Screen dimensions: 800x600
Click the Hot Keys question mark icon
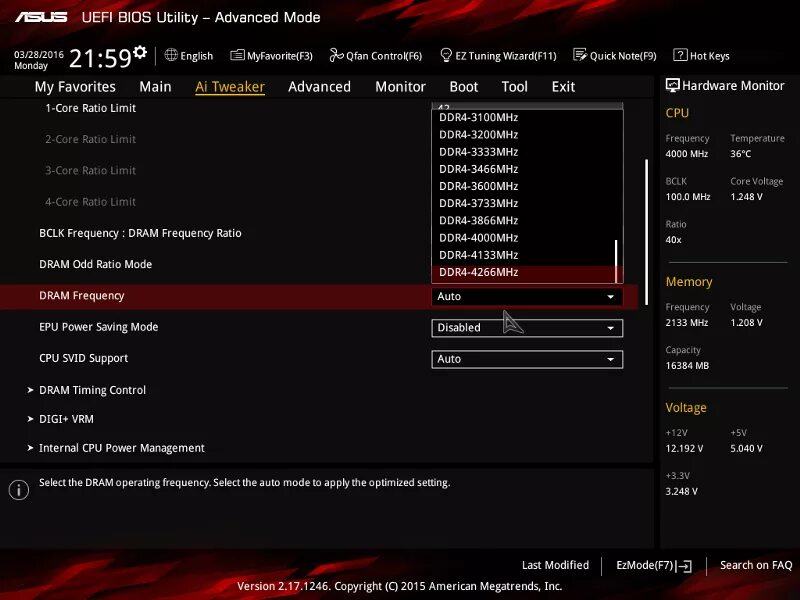680,55
